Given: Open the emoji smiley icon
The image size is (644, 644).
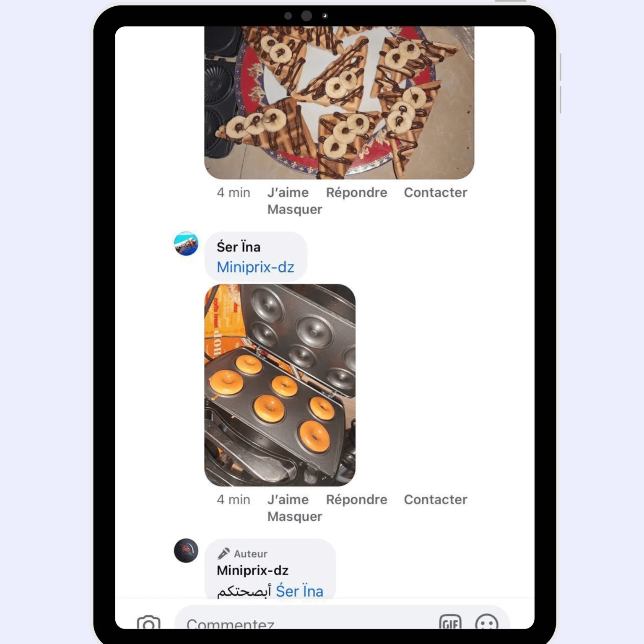Looking at the screenshot, I should [487, 622].
